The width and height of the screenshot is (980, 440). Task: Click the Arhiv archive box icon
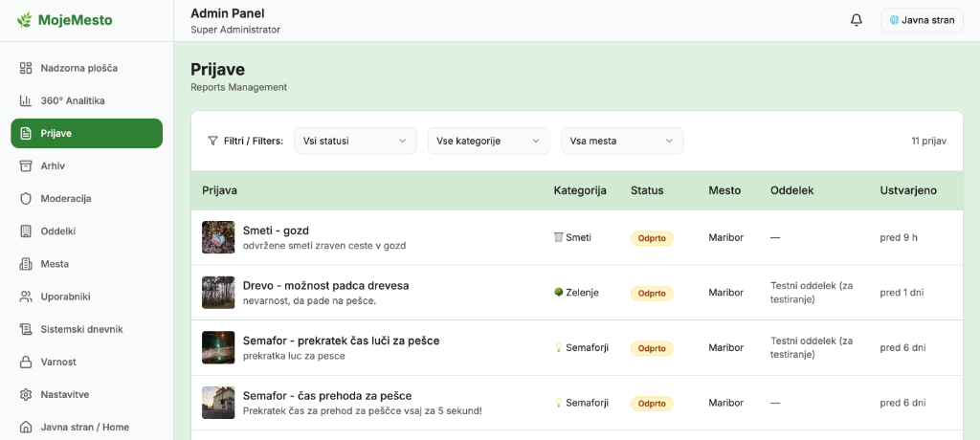26,165
